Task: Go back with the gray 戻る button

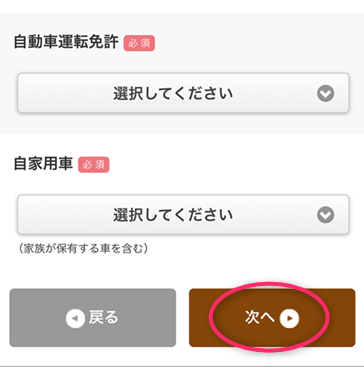Action: [x=93, y=318]
